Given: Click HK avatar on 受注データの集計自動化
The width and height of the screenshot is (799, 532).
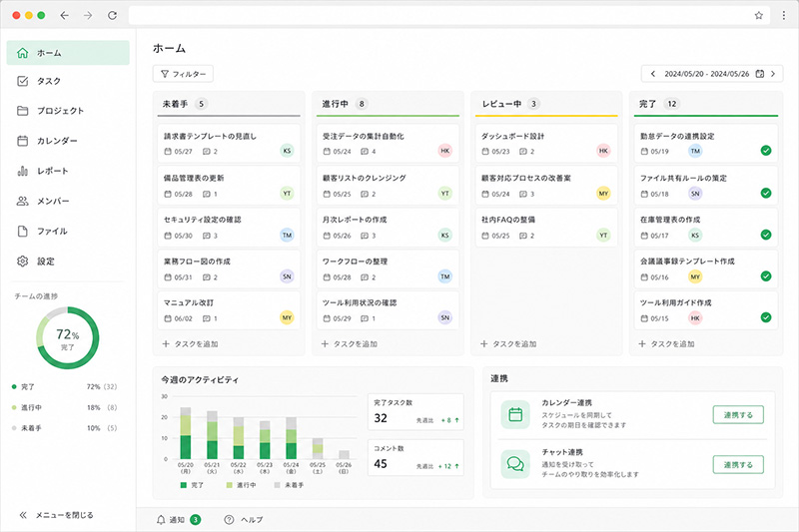Looking at the screenshot, I should tap(445, 151).
